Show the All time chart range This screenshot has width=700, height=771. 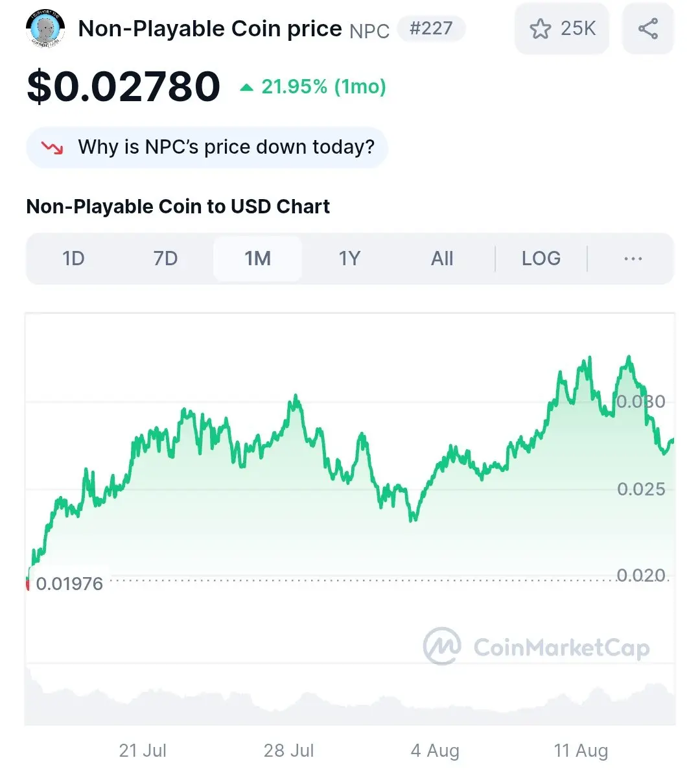tap(442, 259)
